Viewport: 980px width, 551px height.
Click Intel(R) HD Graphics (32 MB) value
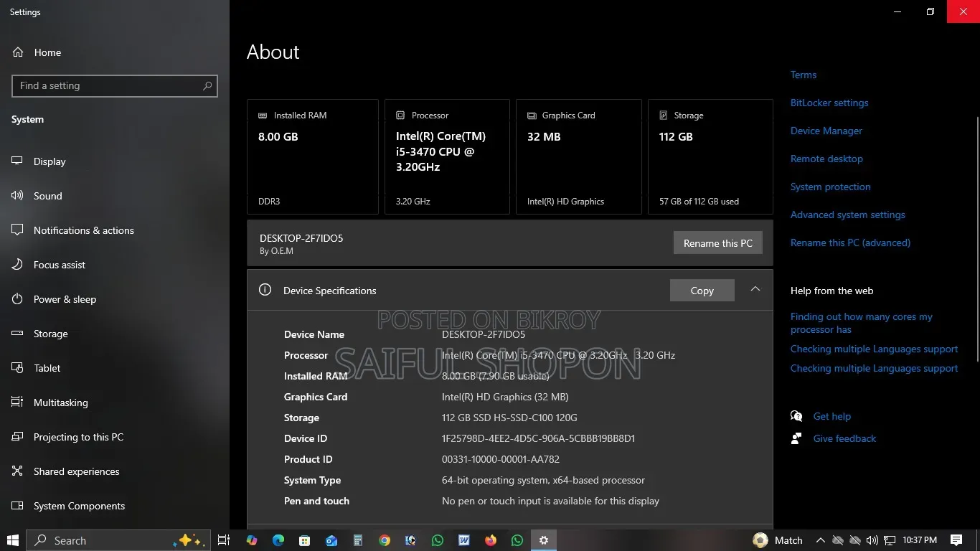(x=505, y=397)
